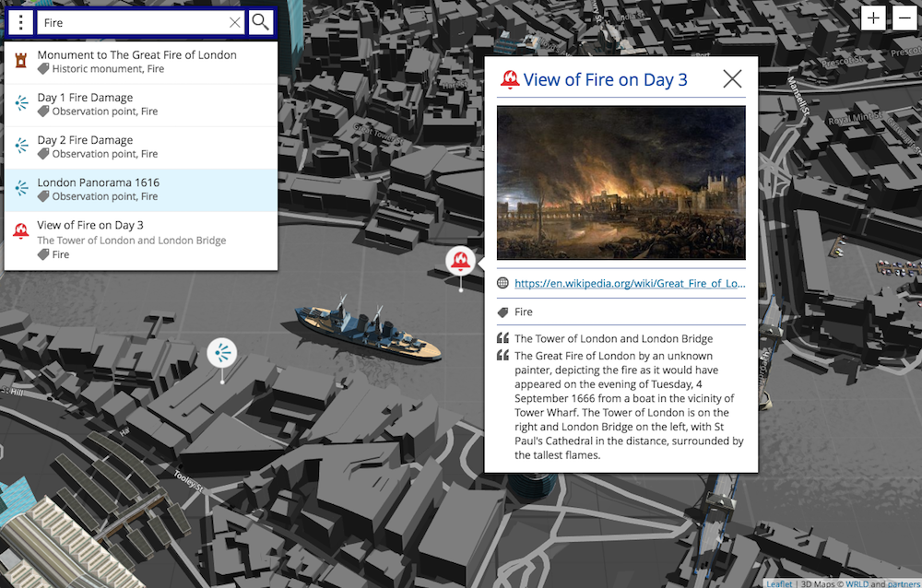
Task: Select the London Panorama 1616 result
Action: pyautogui.click(x=141, y=190)
